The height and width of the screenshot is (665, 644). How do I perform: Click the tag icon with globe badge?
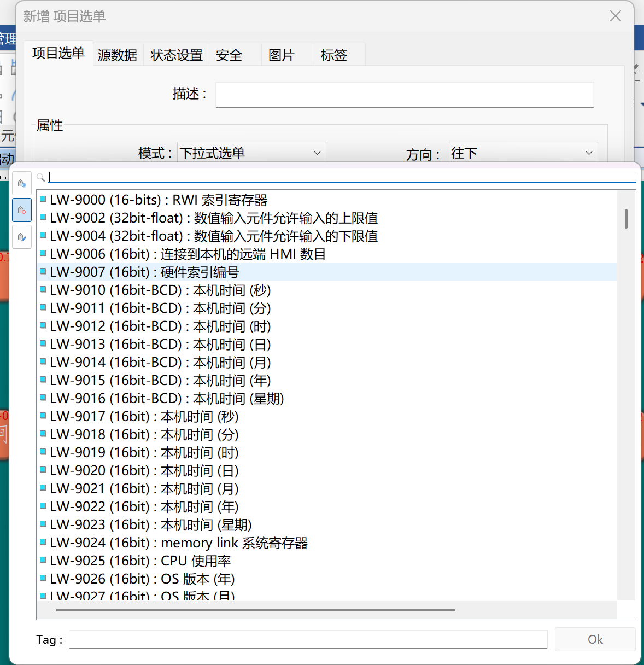[22, 184]
